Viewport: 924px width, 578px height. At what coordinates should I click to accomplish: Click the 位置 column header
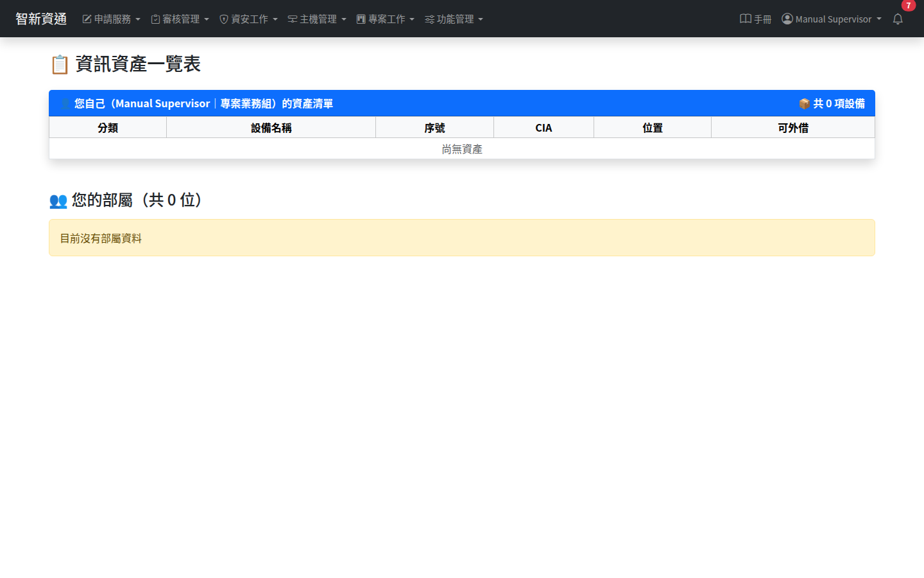point(653,128)
